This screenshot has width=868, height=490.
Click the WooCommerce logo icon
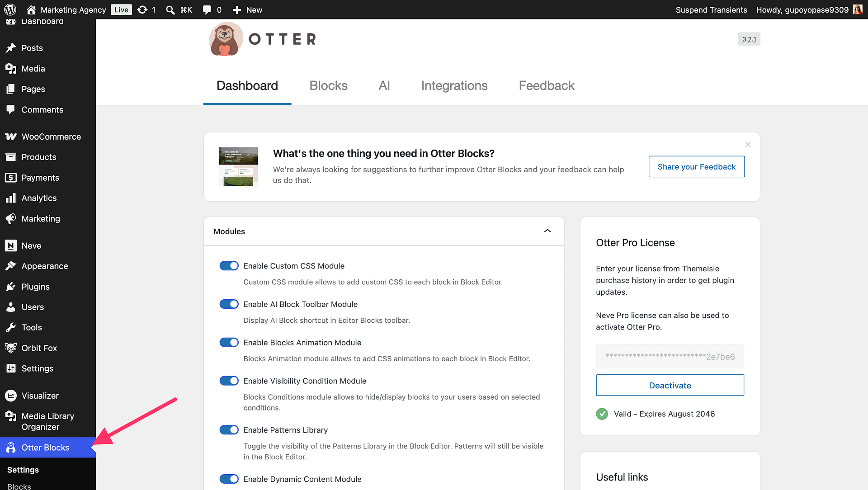(x=11, y=137)
